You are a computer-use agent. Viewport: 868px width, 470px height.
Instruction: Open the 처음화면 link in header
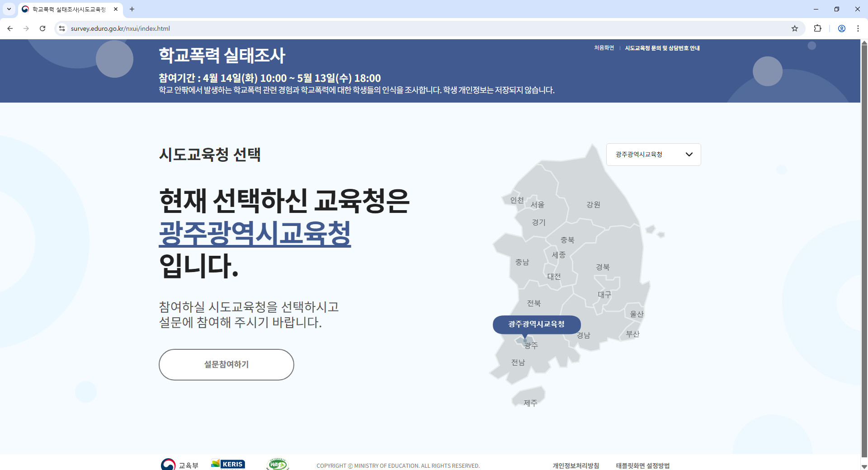604,48
